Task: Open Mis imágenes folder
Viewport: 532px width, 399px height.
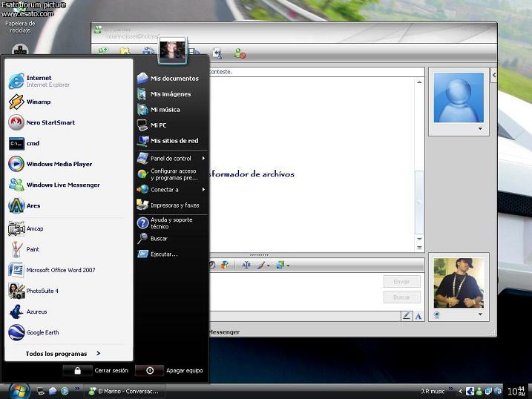Action: (171, 94)
